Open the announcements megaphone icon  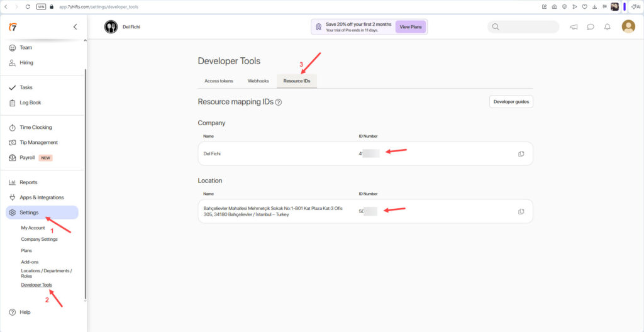574,27
